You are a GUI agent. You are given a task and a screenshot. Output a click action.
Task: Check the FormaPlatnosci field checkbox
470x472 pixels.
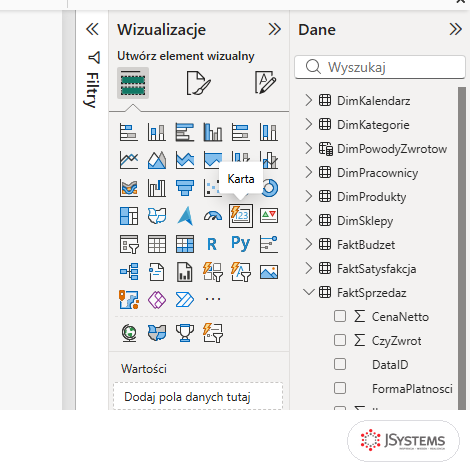(x=340, y=388)
